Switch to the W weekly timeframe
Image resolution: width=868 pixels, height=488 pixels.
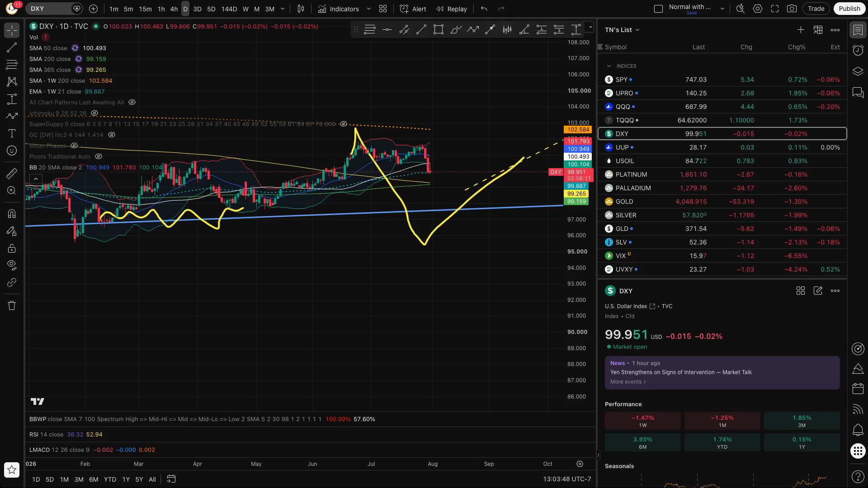point(245,9)
